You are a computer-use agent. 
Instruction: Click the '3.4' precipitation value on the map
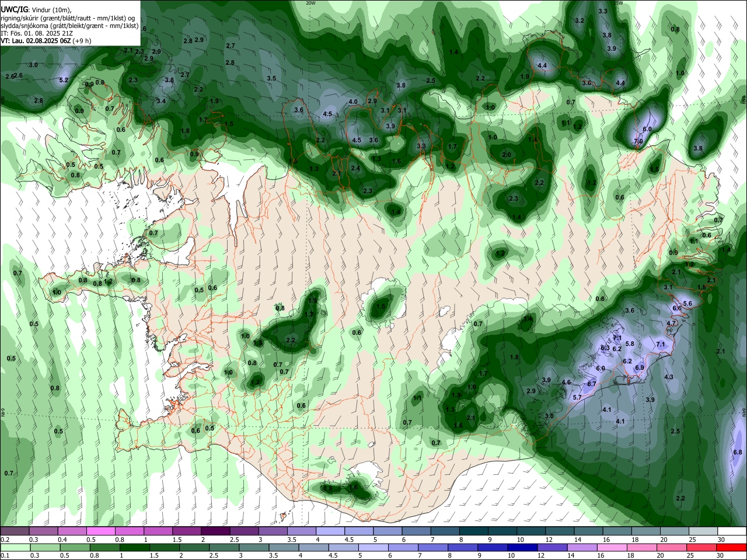coord(162,101)
